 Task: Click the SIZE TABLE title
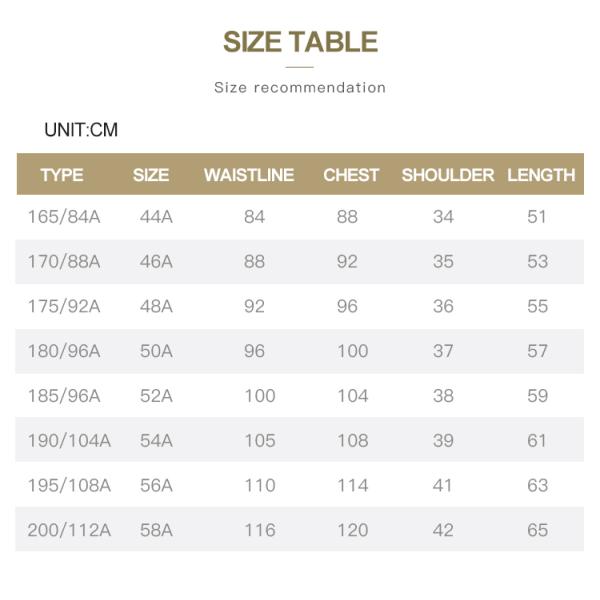(300, 42)
